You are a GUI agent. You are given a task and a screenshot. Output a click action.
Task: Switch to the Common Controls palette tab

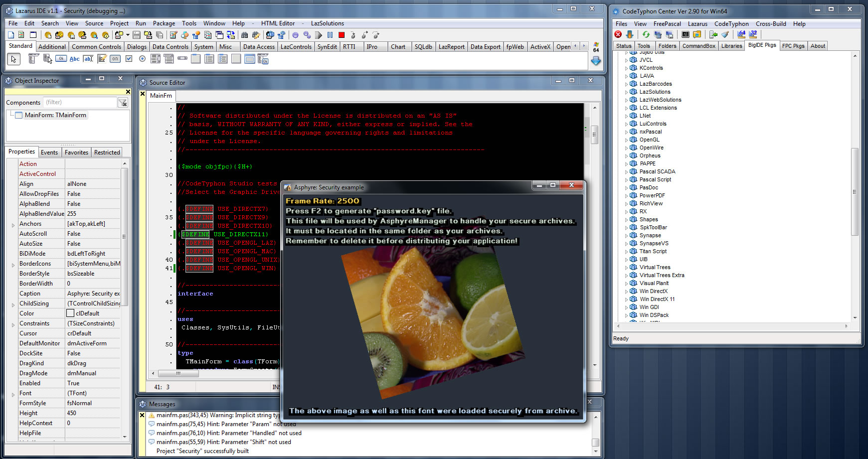click(x=96, y=46)
